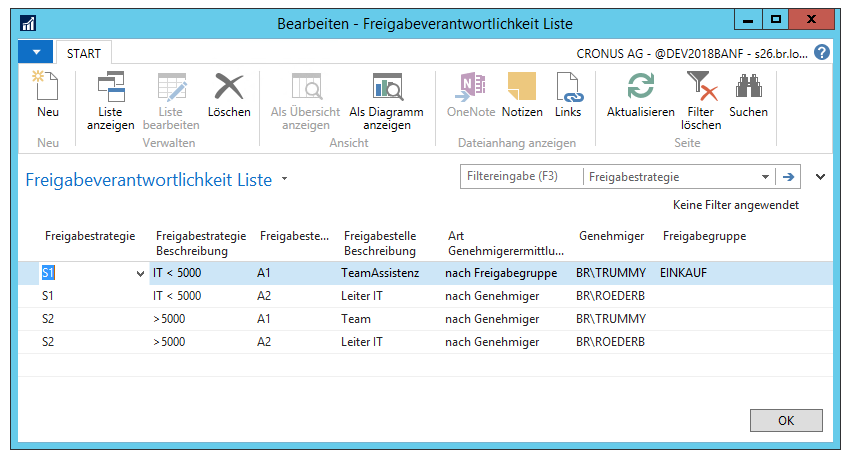Click the Genehmiger column header
Screen dimensions: 843x456
[x=611, y=236]
